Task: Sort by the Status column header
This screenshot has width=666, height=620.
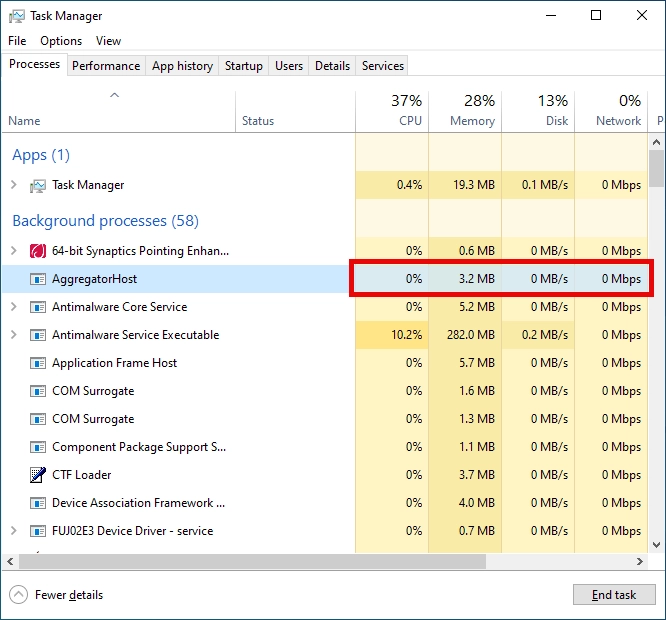Action: click(295, 111)
